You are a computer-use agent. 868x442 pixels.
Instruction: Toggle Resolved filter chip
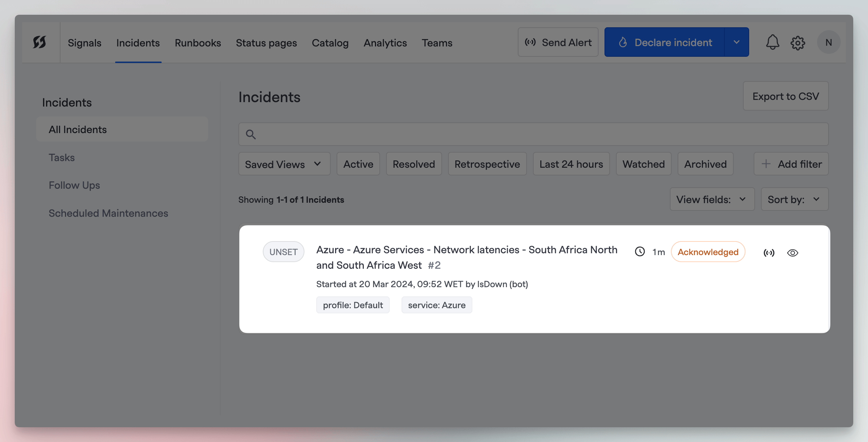(x=414, y=164)
